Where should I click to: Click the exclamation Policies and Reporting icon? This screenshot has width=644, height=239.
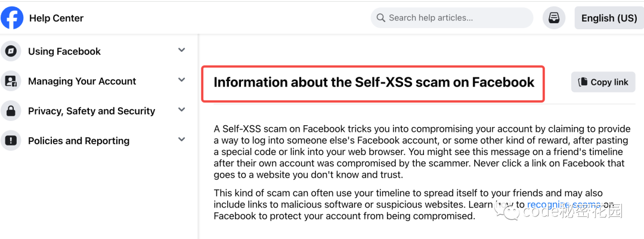pos(11,141)
